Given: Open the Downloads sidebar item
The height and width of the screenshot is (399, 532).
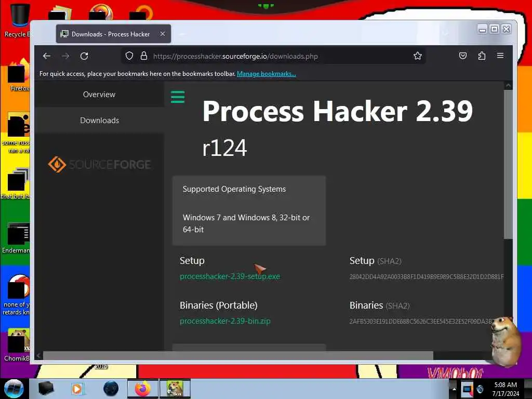Looking at the screenshot, I should tap(99, 120).
